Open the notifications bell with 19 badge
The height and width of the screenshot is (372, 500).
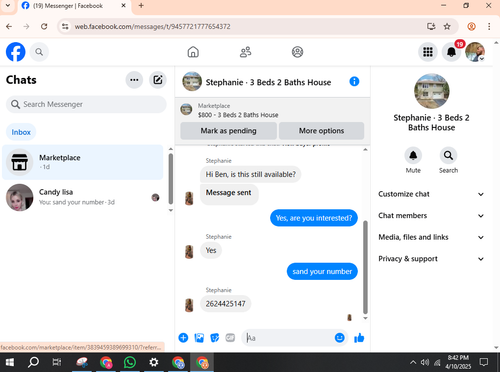(451, 52)
